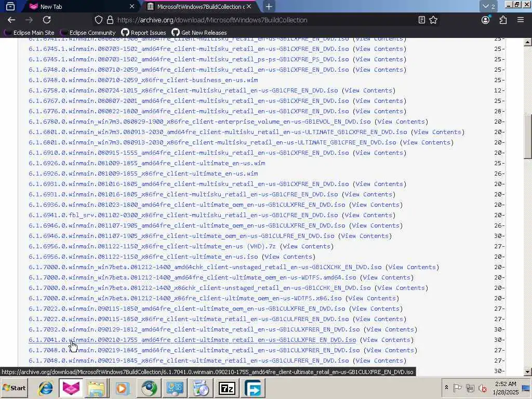Open the extensions puzzle icon
The image size is (532, 399).
click(x=503, y=20)
